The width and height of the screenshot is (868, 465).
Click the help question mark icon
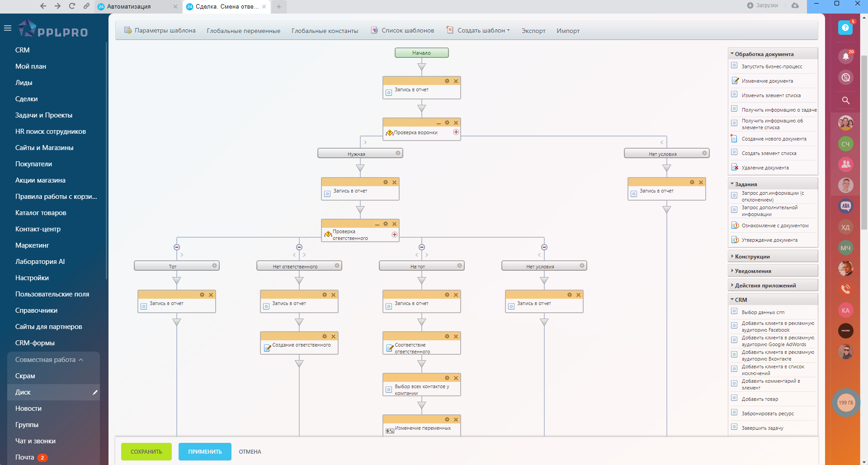click(x=845, y=28)
